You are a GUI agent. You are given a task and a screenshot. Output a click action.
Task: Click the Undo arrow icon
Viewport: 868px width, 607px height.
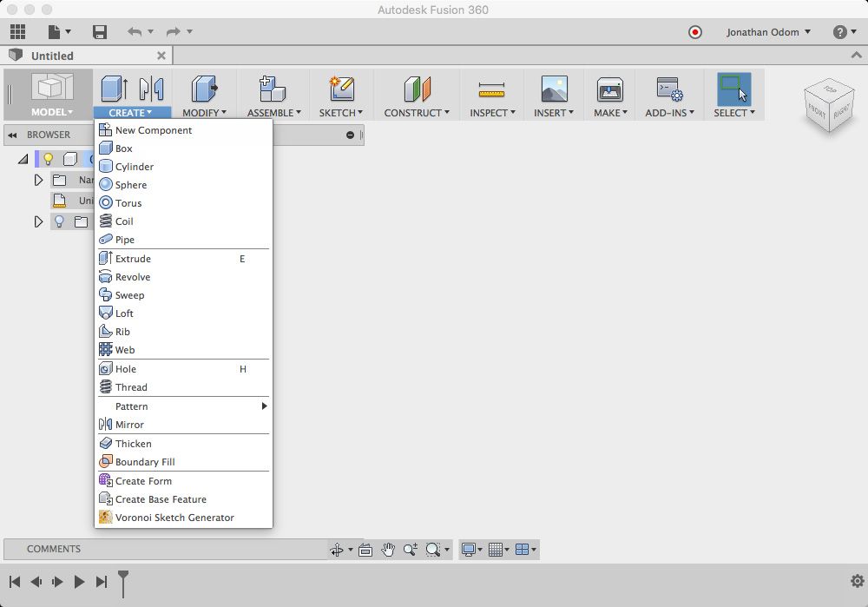point(135,31)
